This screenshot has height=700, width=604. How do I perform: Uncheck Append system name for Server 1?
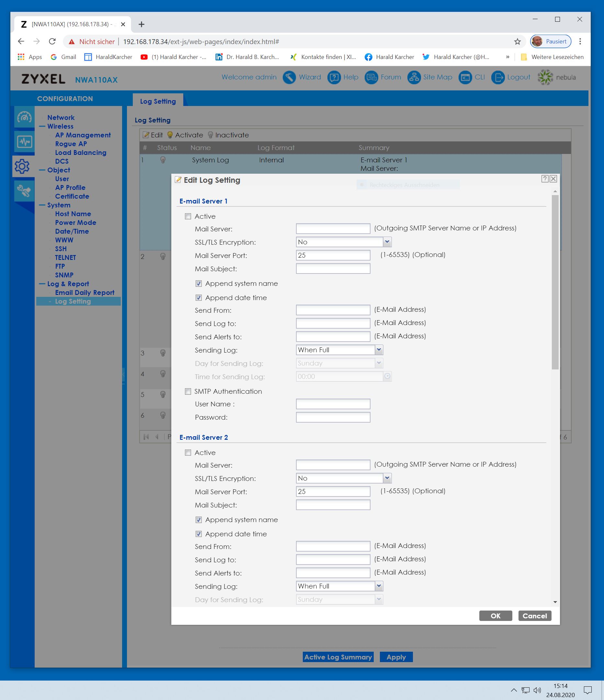(x=199, y=284)
